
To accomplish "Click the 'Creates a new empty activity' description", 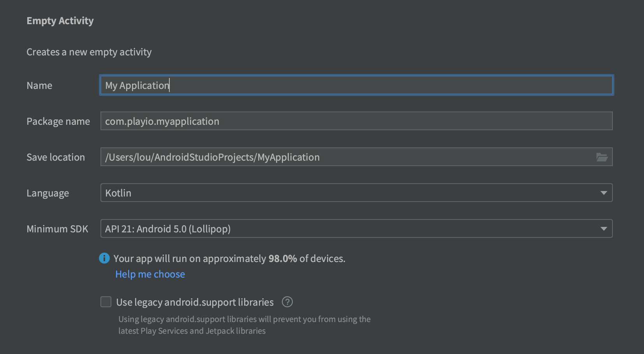I will point(89,52).
